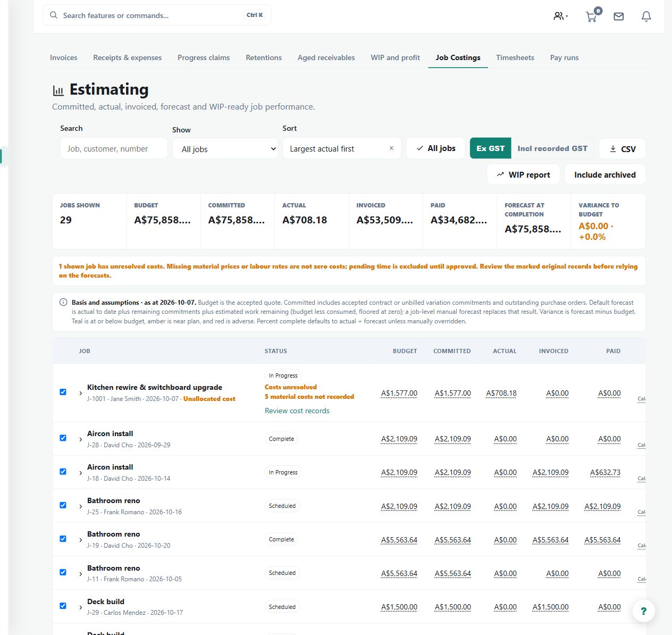This screenshot has height=635, width=672.
Task: Click the Bathroom reno J-25 invoiced A$2,109.09
Action: click(551, 506)
